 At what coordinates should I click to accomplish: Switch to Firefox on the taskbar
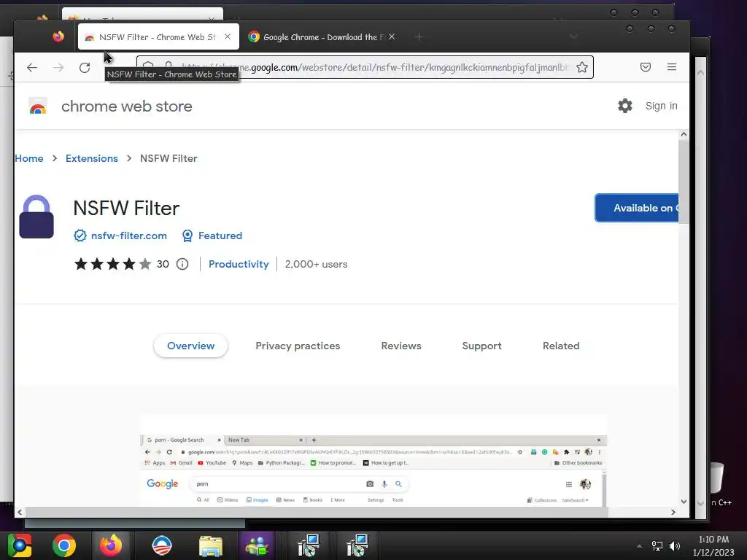tap(111, 545)
